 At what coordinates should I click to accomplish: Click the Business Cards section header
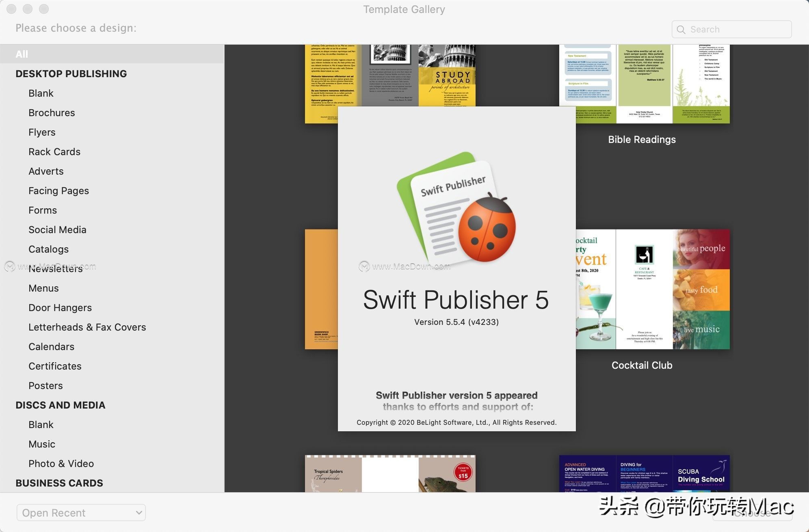(59, 483)
